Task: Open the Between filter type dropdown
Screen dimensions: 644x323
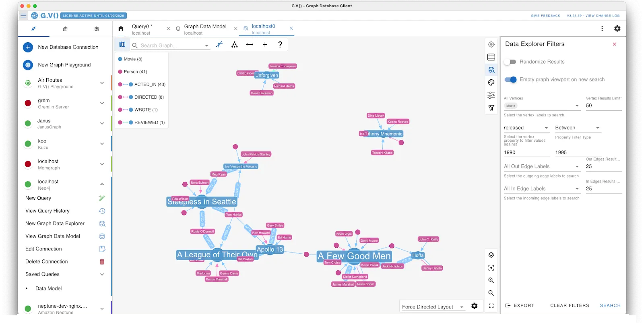Action: (578, 128)
